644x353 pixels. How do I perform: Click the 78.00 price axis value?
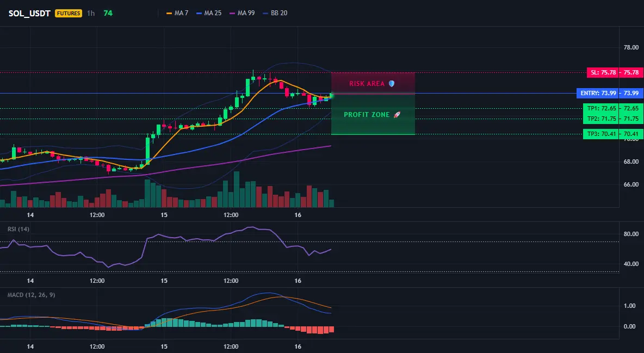click(631, 47)
